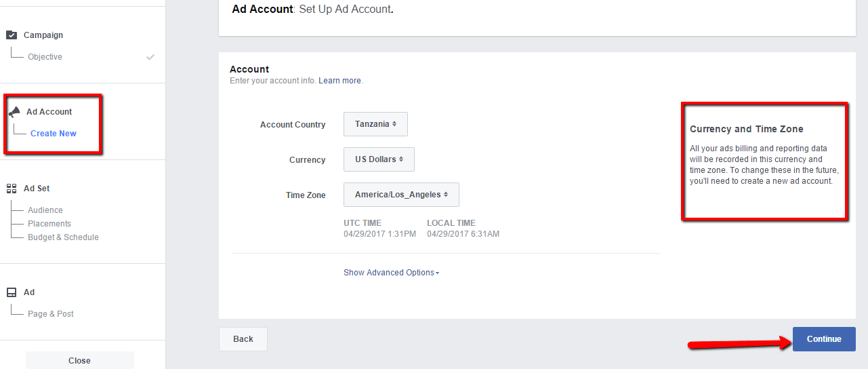Click the Back button

point(243,339)
